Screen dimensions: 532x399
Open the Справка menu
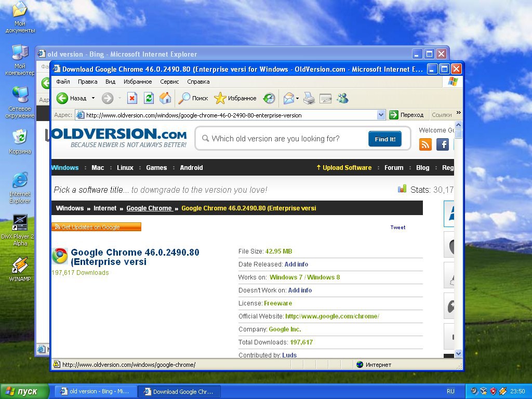tap(198, 82)
